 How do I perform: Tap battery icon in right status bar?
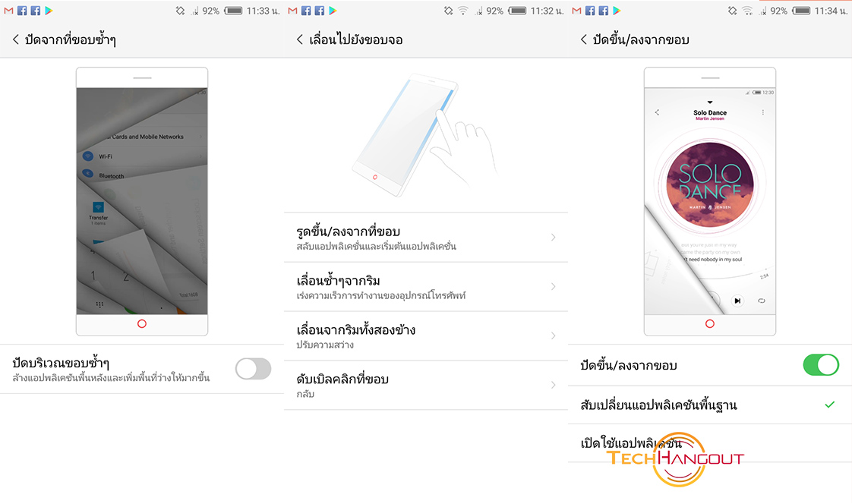coord(801,11)
